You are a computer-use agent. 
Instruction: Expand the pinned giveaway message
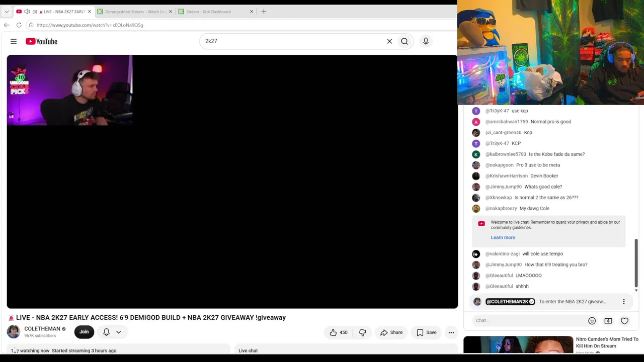(x=573, y=302)
